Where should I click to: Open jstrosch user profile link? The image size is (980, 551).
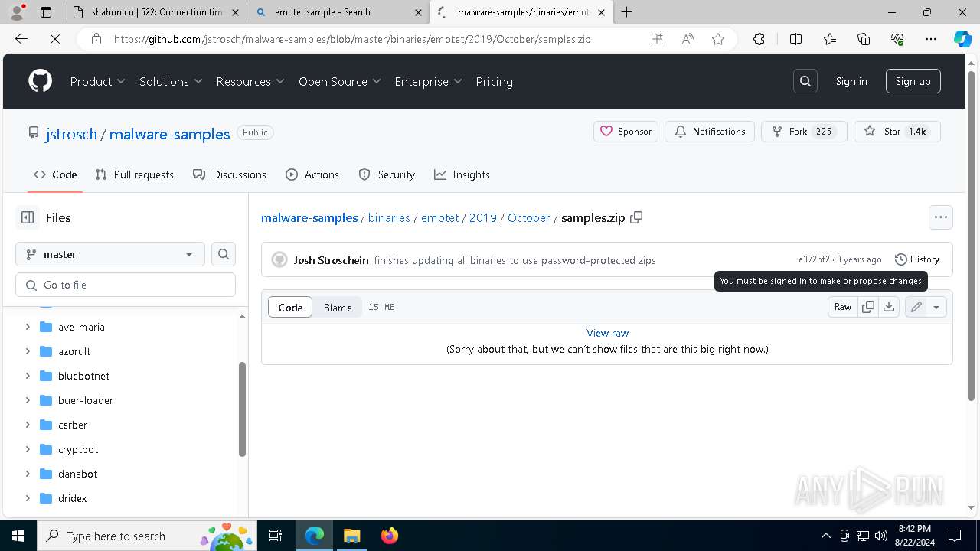[x=71, y=134]
